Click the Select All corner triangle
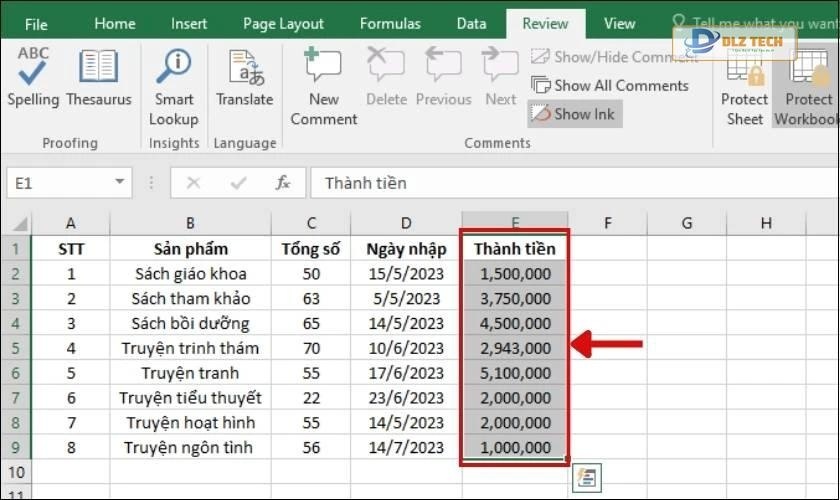This screenshot has width=840, height=500. 17,223
